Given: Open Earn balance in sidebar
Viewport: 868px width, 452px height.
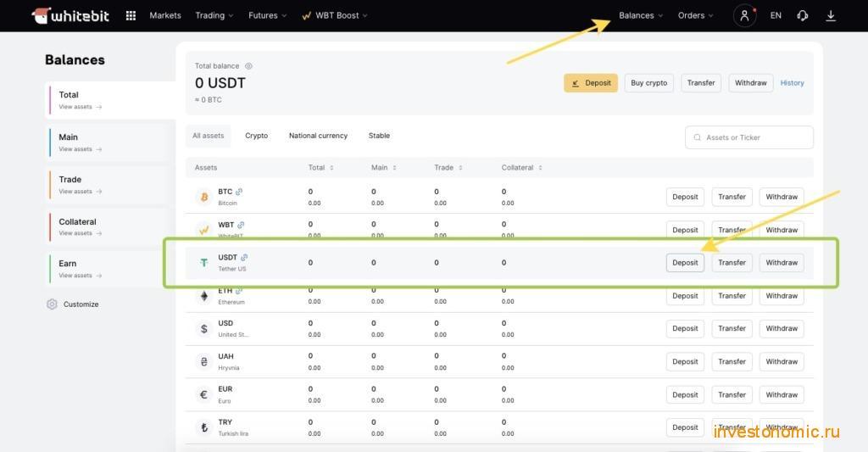Looking at the screenshot, I should pyautogui.click(x=108, y=269).
